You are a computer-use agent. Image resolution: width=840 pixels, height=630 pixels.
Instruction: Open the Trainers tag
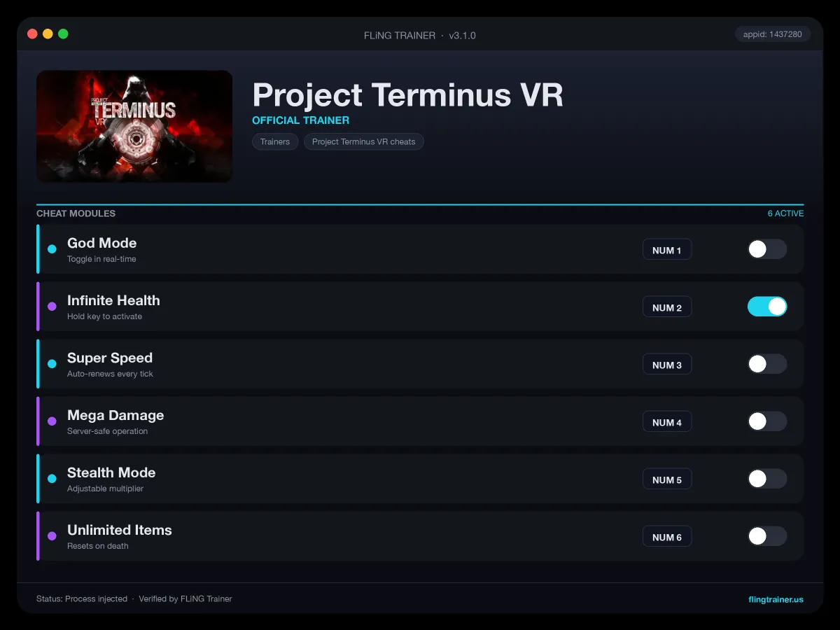[275, 141]
